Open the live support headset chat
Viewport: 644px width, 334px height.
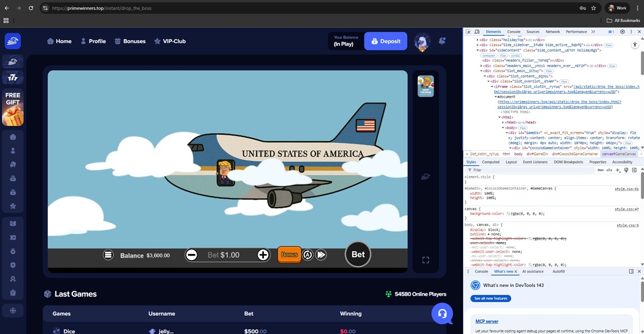(442, 314)
